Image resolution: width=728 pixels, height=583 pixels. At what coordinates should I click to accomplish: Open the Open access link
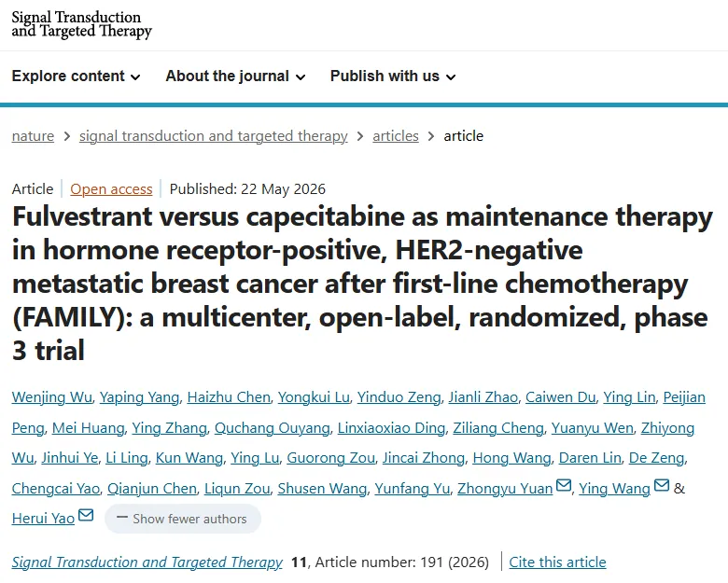[x=111, y=189]
